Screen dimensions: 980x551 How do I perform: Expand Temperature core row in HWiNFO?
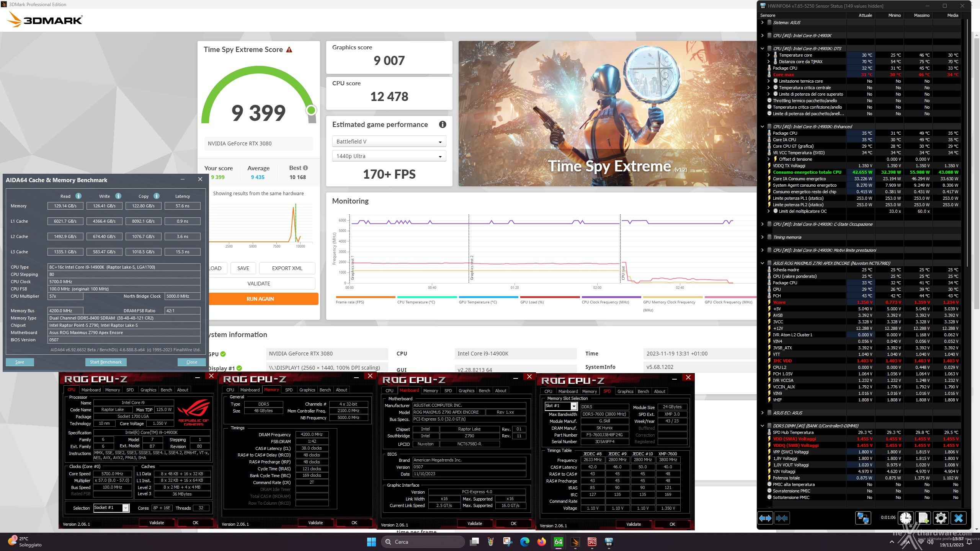768,55
